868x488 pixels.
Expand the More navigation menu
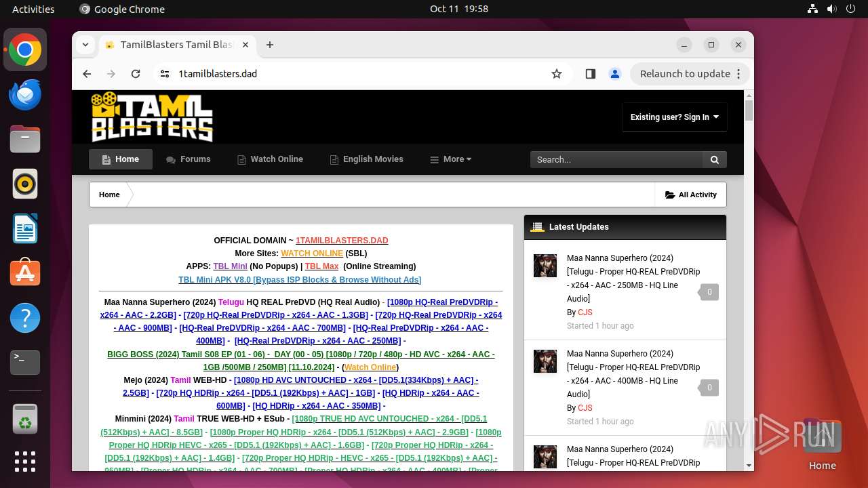[x=451, y=159]
